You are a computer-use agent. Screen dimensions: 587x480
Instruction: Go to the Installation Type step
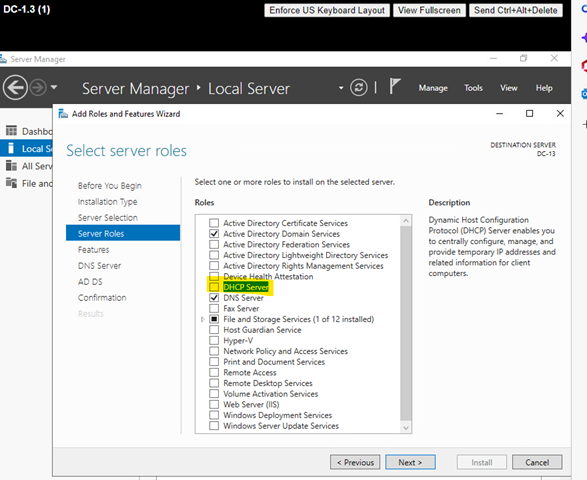[107, 202]
